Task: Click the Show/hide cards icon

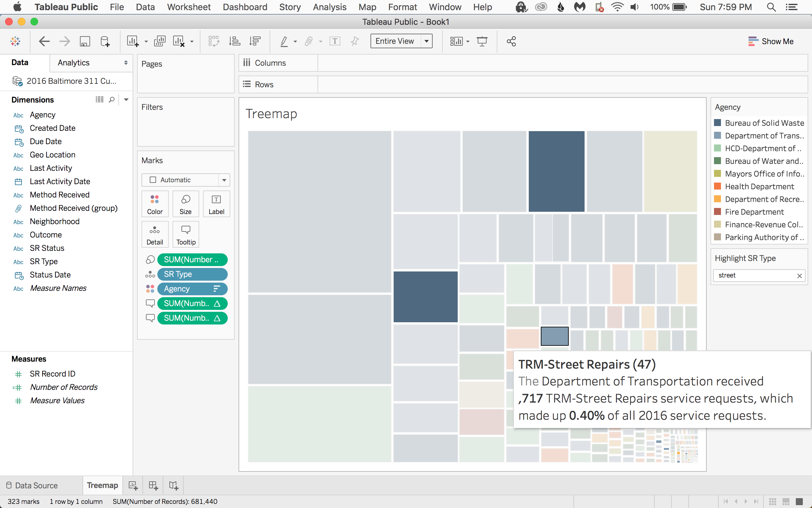Action: pos(456,41)
